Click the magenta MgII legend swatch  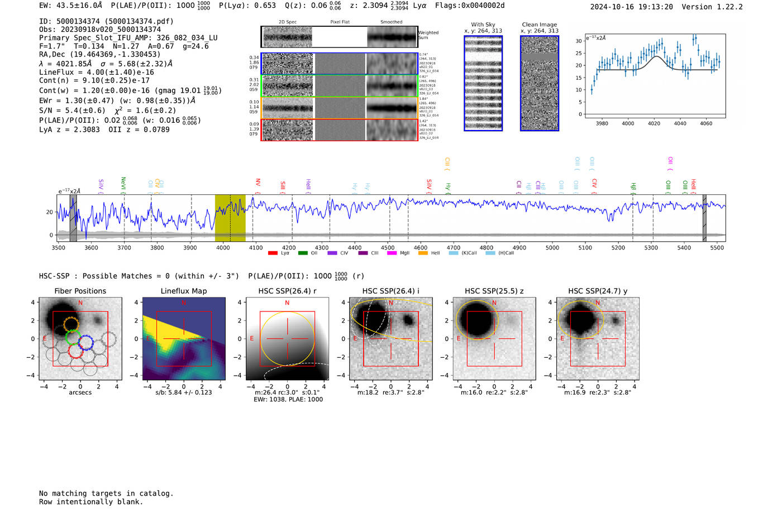coord(392,253)
